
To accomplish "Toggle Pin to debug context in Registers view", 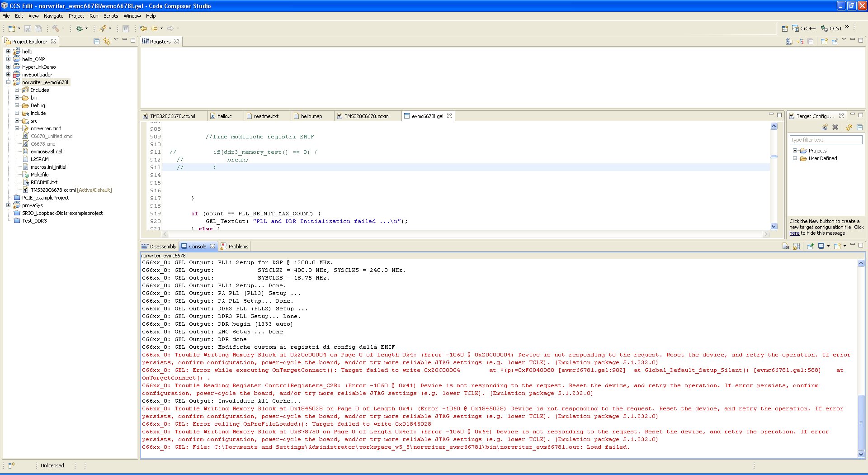I will tap(835, 41).
